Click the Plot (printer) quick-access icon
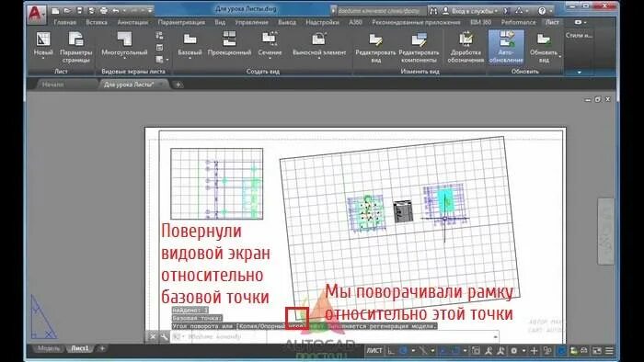Viewport: 644px width, 362px height. tap(104, 11)
